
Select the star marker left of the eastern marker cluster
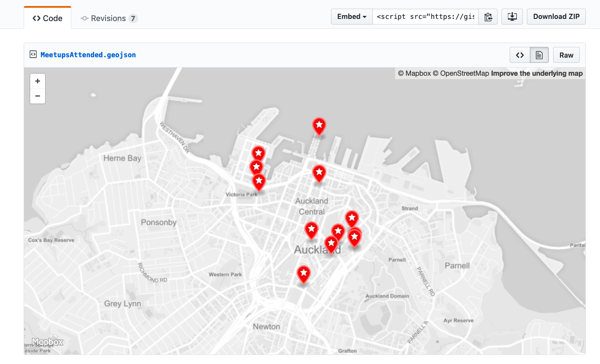pos(311,231)
